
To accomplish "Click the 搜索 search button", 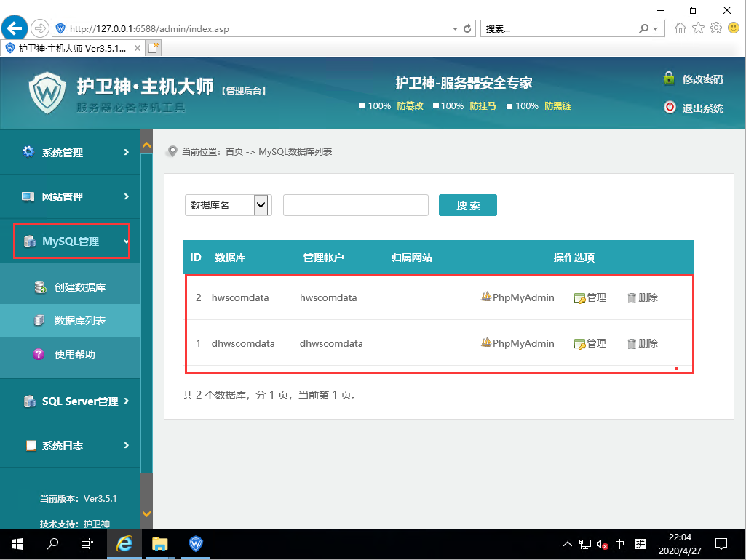I will click(x=467, y=206).
